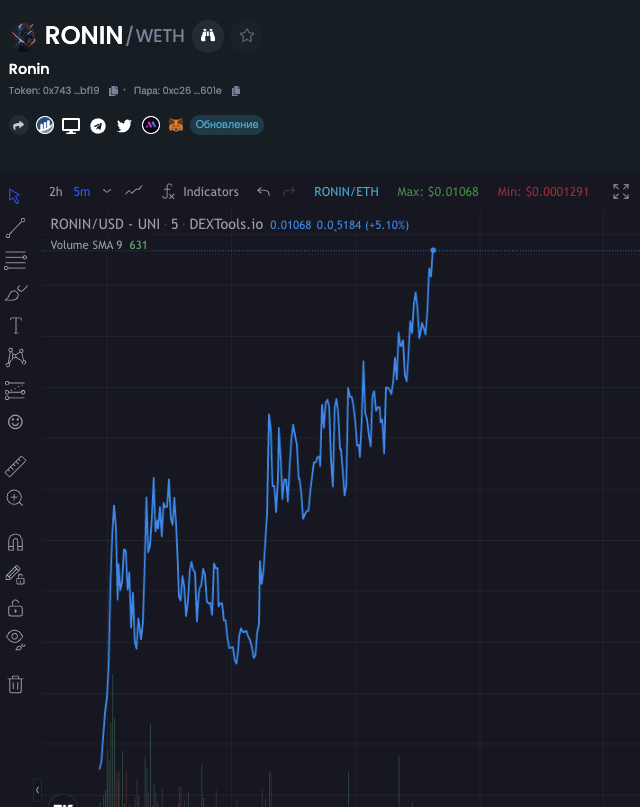Click the purple round logo icon
The height and width of the screenshot is (807, 640).
[151, 125]
